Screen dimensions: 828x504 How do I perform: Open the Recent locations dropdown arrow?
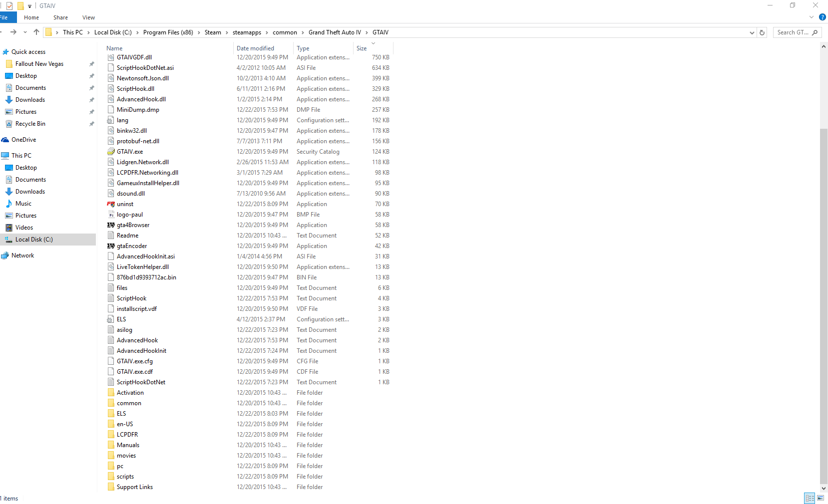(25, 32)
